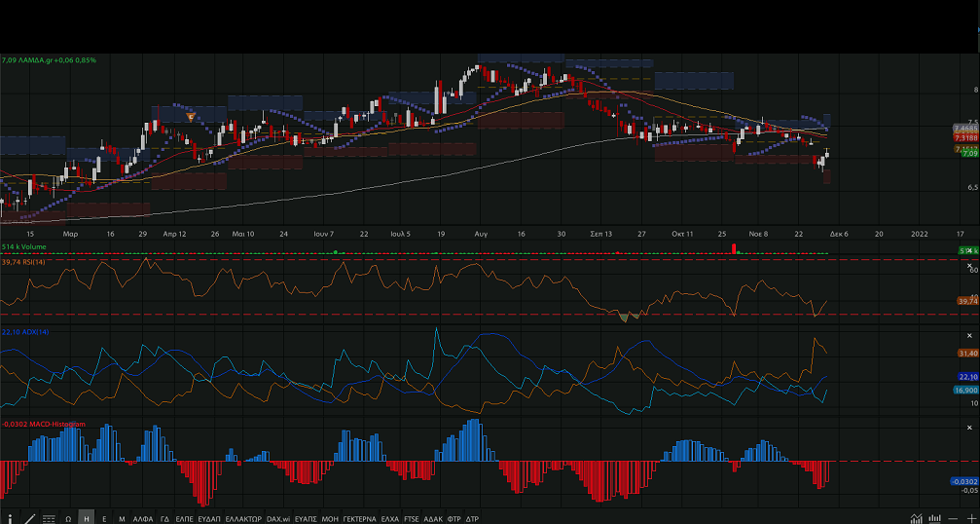Close the Volume panel
The height and width of the screenshot is (524, 980).
point(970,250)
